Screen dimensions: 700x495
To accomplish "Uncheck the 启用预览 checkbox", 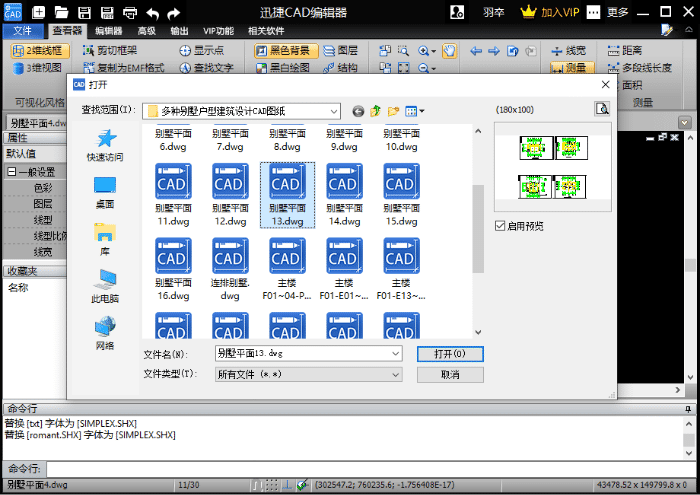I will click(x=500, y=226).
